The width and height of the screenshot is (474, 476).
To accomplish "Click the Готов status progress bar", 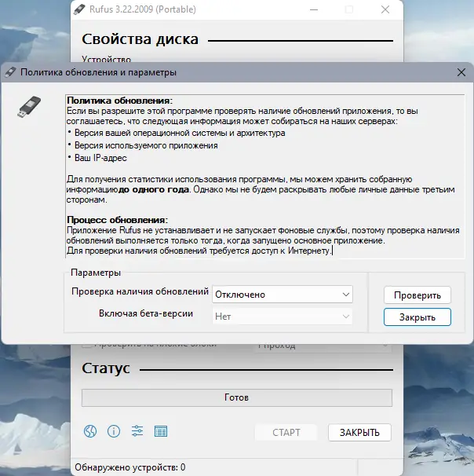I will [237, 397].
